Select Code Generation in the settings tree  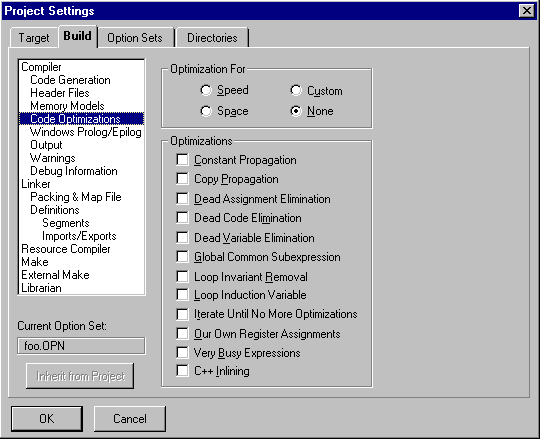[70, 80]
